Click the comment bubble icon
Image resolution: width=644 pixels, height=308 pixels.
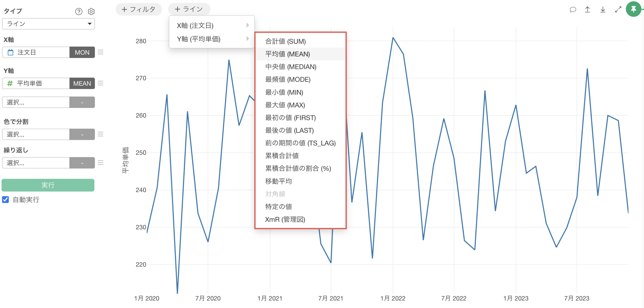tap(573, 10)
